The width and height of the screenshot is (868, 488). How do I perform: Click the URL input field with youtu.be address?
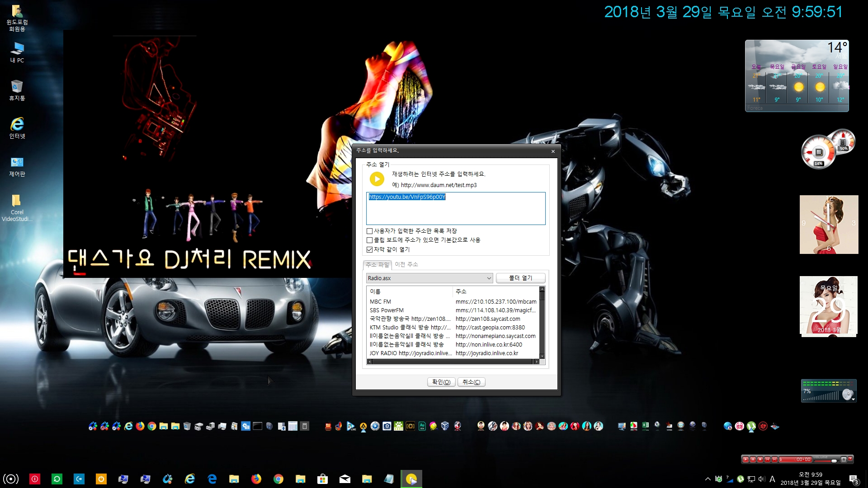(456, 208)
